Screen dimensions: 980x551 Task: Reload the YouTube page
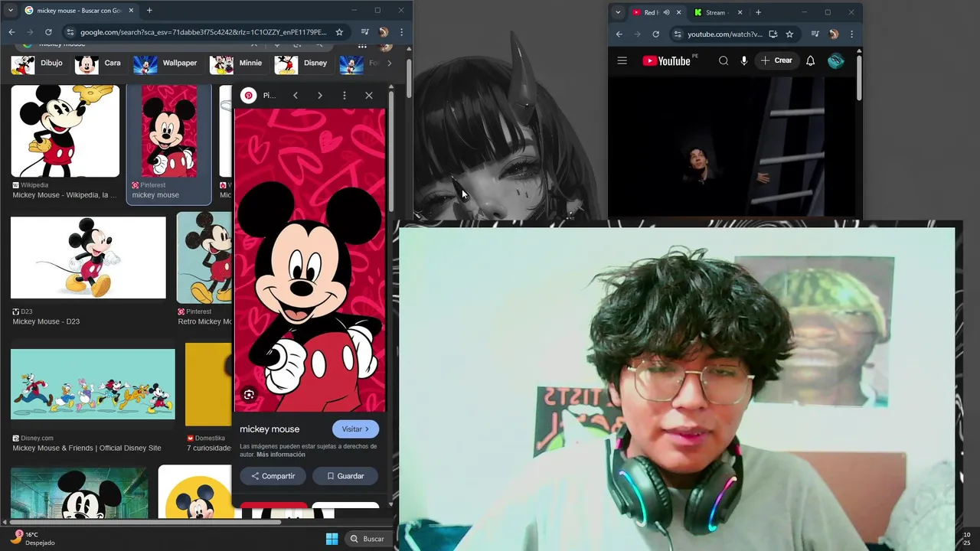point(655,34)
